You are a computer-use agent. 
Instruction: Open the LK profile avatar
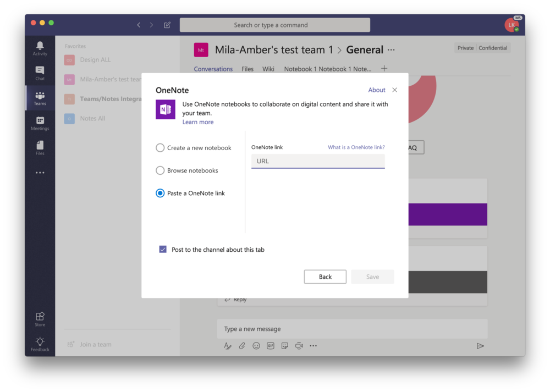512,25
